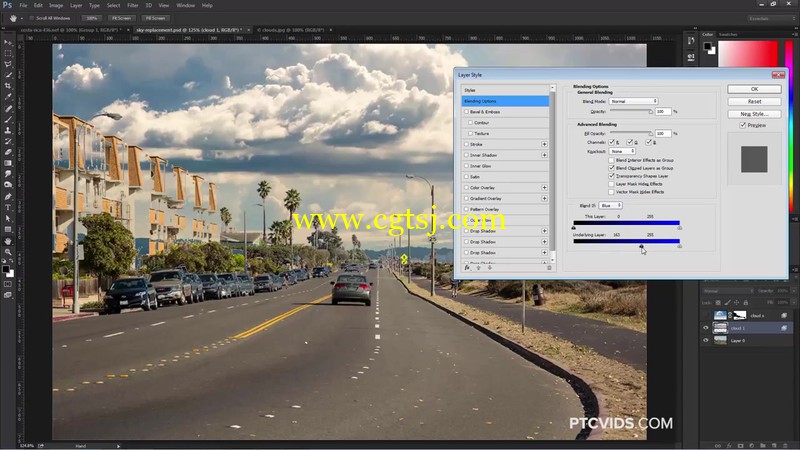Click the Underlying Layer black slider handle
The width and height of the screenshot is (800, 450).
pos(641,246)
